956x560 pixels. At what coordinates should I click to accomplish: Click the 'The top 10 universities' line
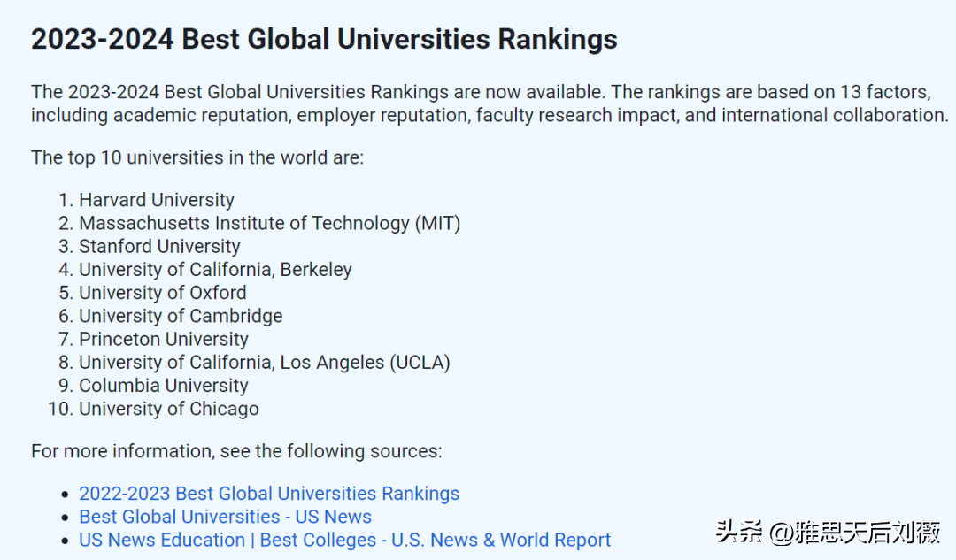tap(197, 157)
